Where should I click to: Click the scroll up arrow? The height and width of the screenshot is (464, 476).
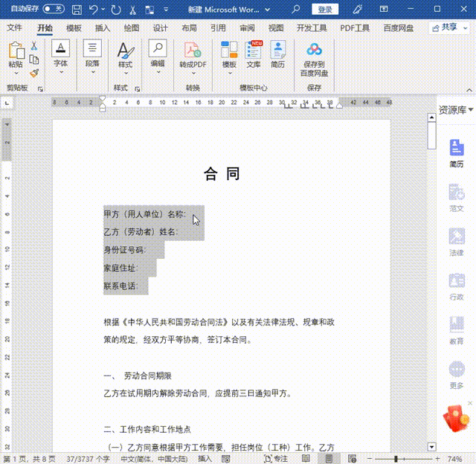431,117
